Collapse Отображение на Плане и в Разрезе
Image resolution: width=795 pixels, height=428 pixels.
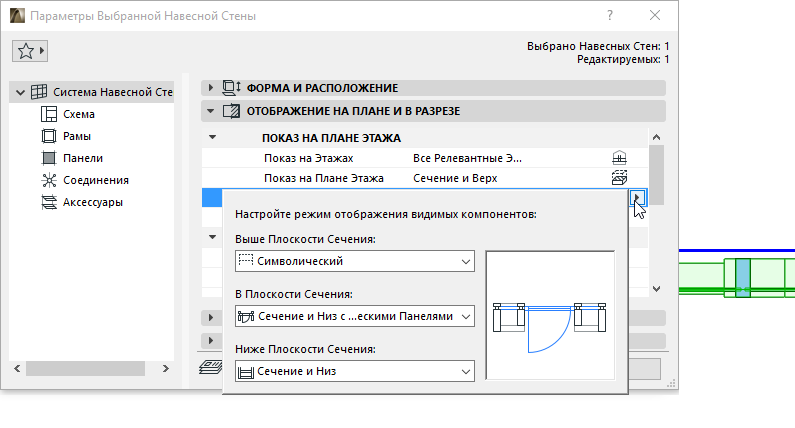pos(210,111)
